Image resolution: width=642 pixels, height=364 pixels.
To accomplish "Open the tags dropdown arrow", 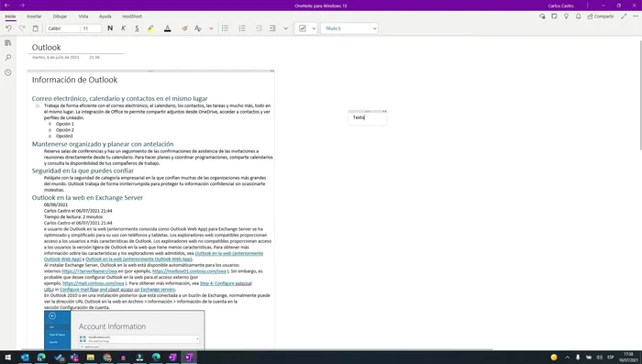I will pyautogui.click(x=314, y=28).
